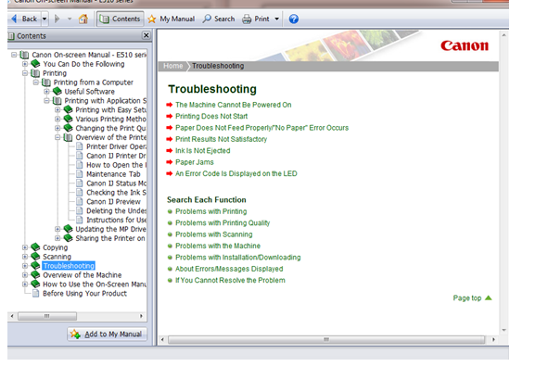The height and width of the screenshot is (392, 535).
Task: Open Search from the toolbar
Action: [219, 19]
